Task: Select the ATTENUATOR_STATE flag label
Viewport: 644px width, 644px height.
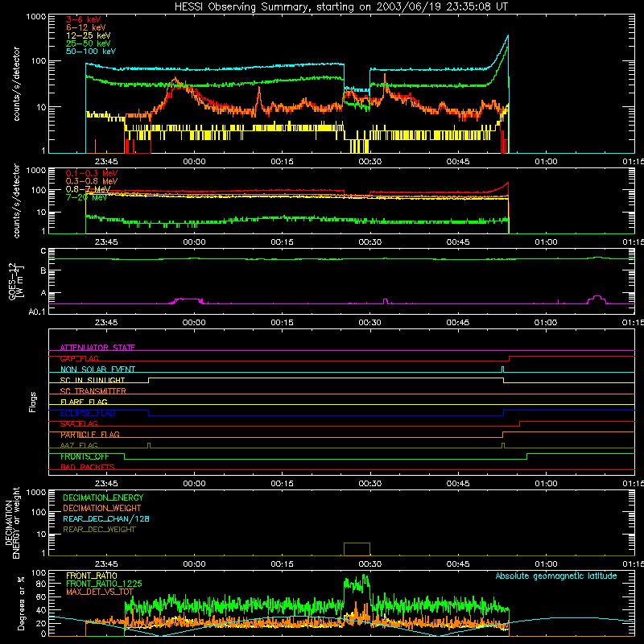Action: (97, 348)
